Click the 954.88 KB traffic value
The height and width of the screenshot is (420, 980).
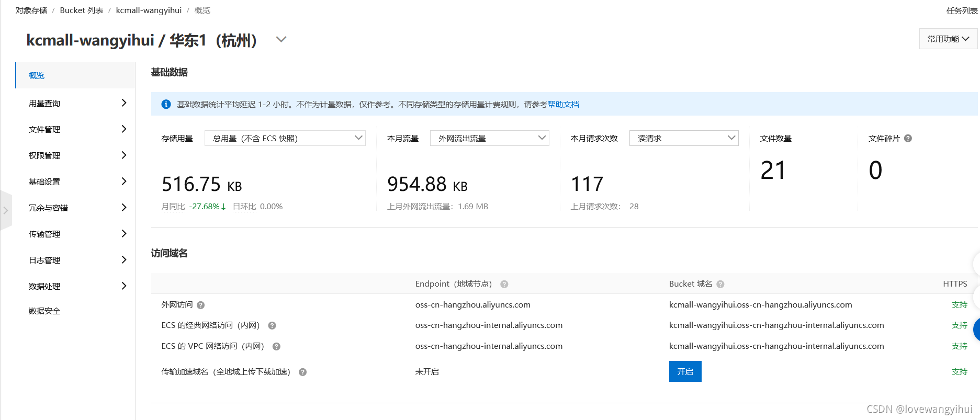tap(427, 184)
